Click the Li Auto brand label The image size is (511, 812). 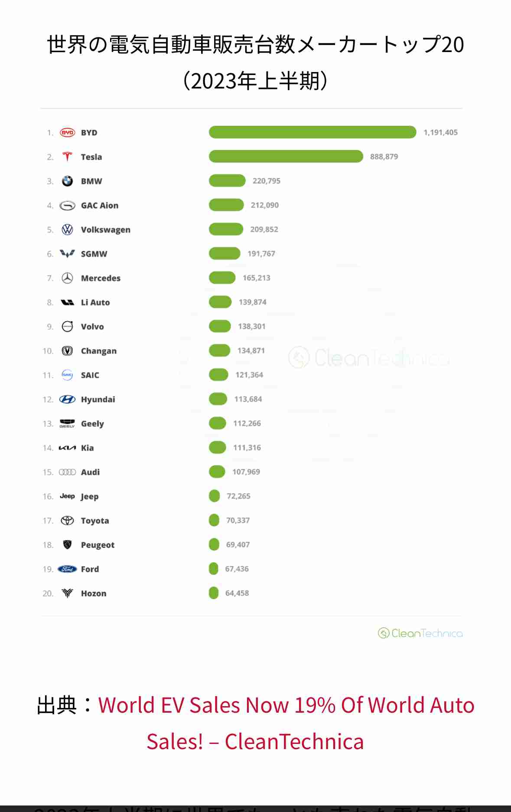click(95, 302)
